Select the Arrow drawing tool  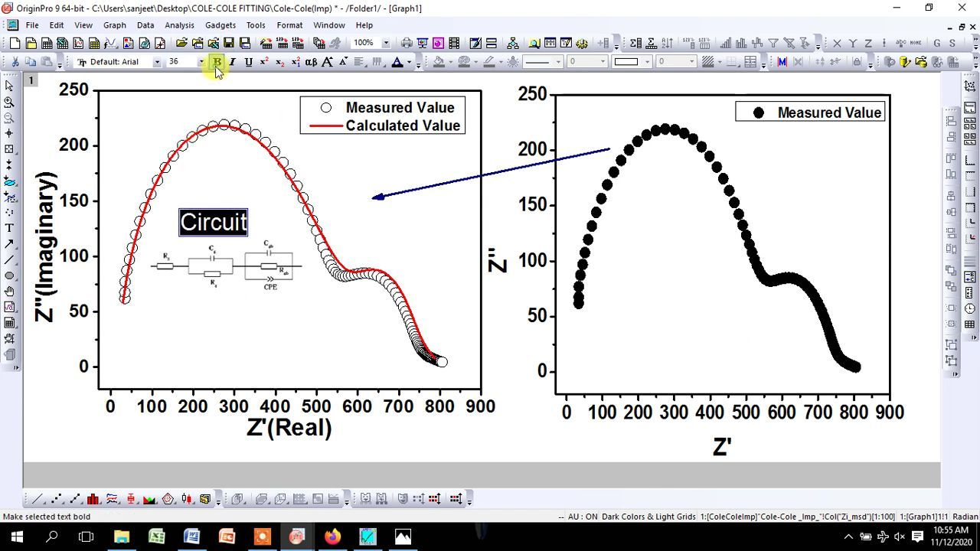9,244
